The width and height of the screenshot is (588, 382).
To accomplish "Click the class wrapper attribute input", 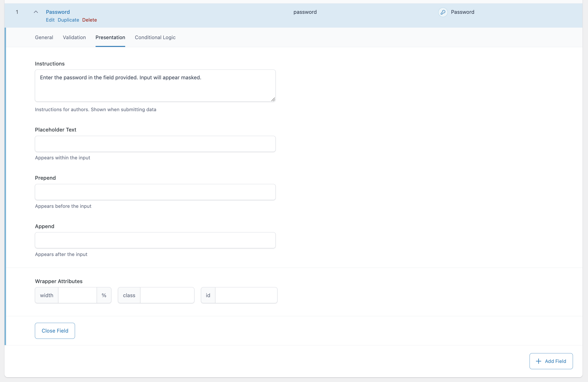I will tap(167, 295).
